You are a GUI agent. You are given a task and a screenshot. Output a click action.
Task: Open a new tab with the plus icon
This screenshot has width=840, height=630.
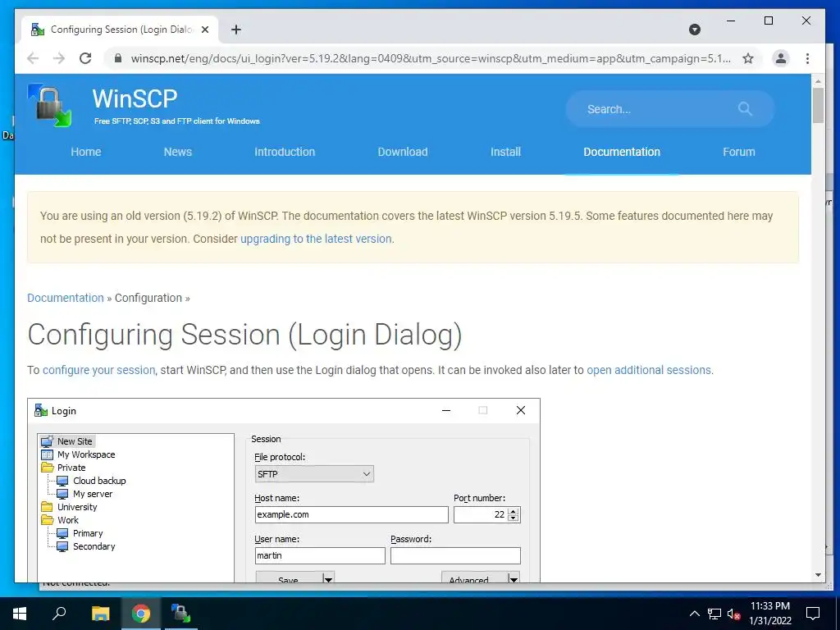(x=236, y=30)
